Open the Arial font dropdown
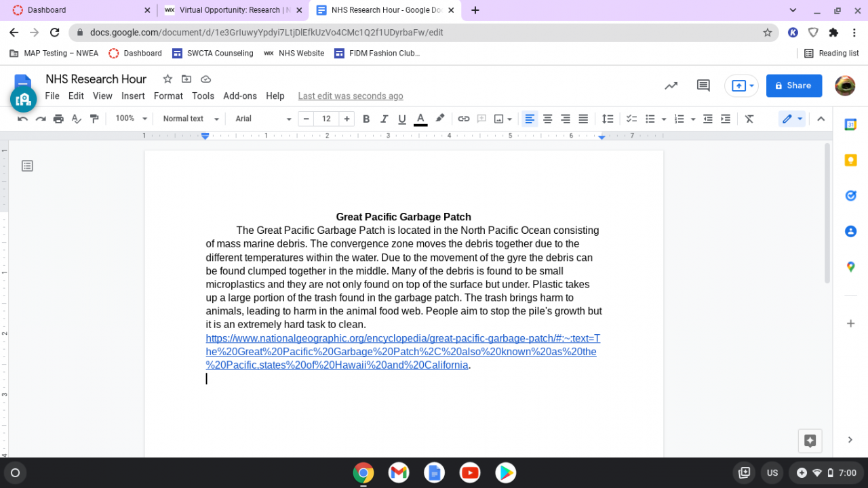The image size is (868, 488). coord(263,119)
